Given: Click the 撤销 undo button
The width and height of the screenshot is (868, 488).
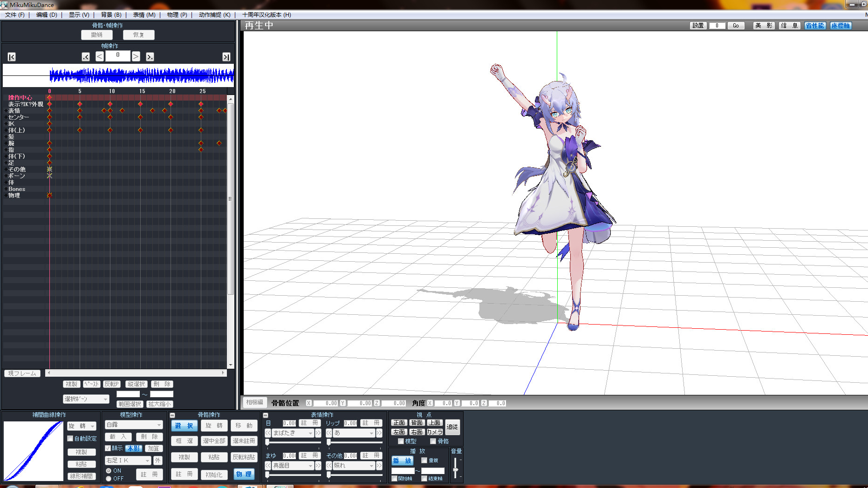Looking at the screenshot, I should (97, 35).
